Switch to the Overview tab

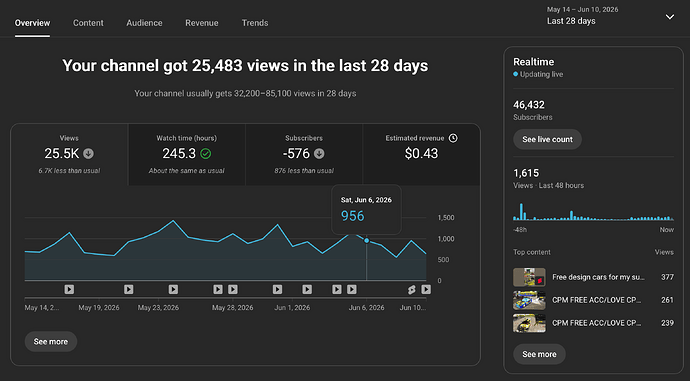click(x=32, y=23)
